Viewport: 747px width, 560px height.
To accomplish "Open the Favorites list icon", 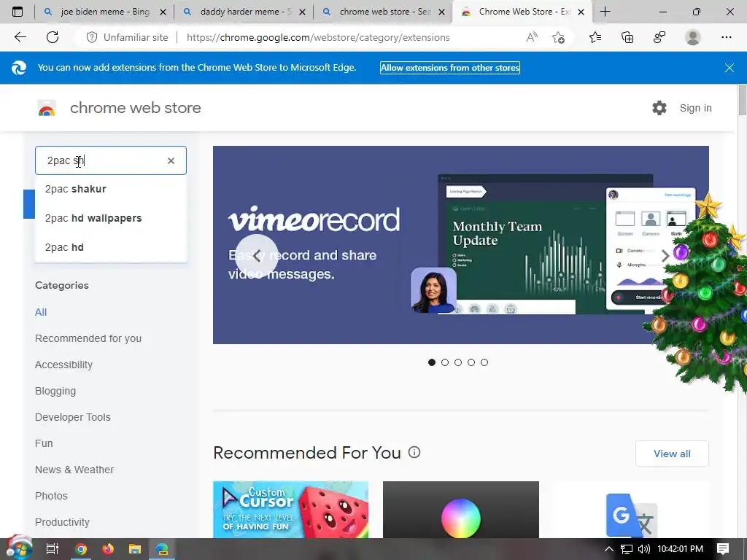I will click(x=595, y=37).
